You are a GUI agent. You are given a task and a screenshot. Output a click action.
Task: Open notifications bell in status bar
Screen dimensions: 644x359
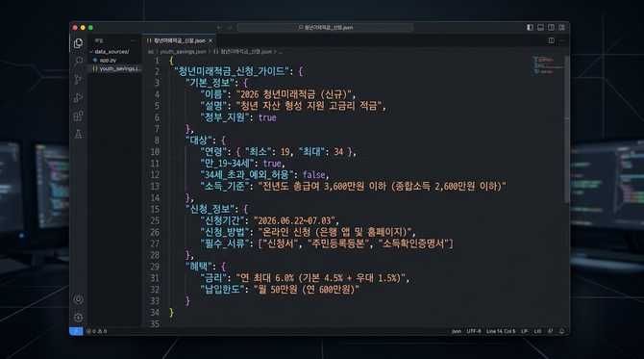tap(561, 331)
